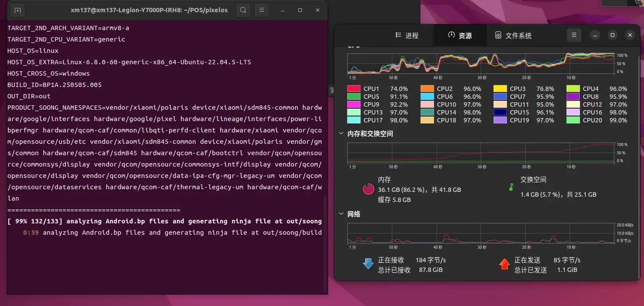
Task: Click the blue 正在接收 download arrow
Action: tap(368, 264)
